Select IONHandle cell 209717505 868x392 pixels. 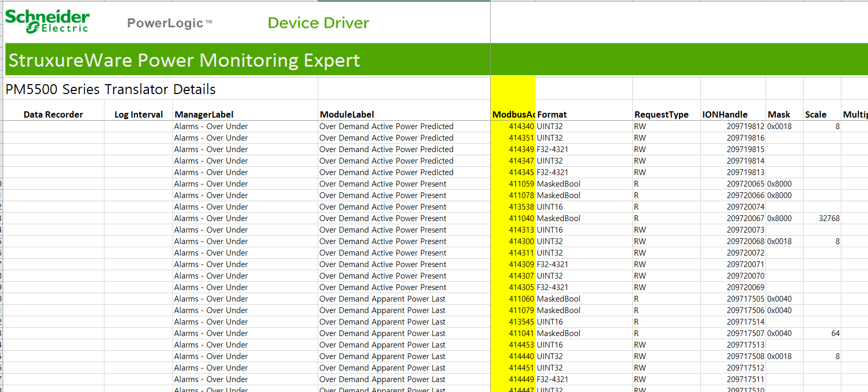click(x=733, y=299)
